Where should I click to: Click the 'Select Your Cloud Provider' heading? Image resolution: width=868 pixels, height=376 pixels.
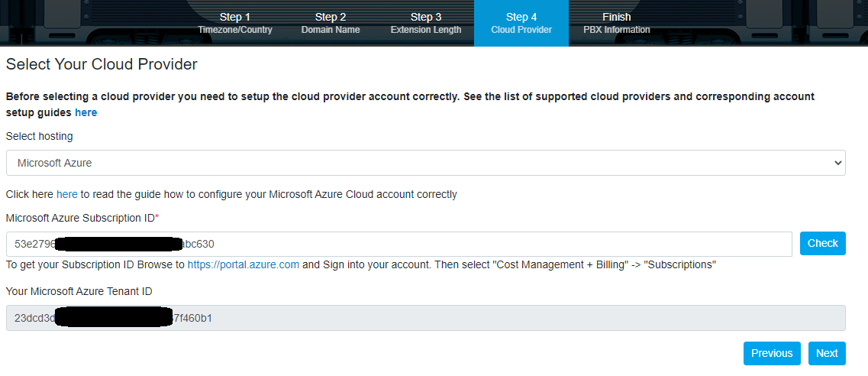(102, 64)
